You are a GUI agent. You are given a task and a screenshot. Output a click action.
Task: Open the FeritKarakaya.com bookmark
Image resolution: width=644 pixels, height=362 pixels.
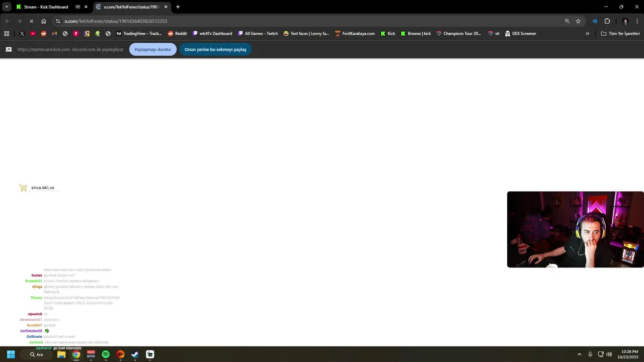pos(355,34)
